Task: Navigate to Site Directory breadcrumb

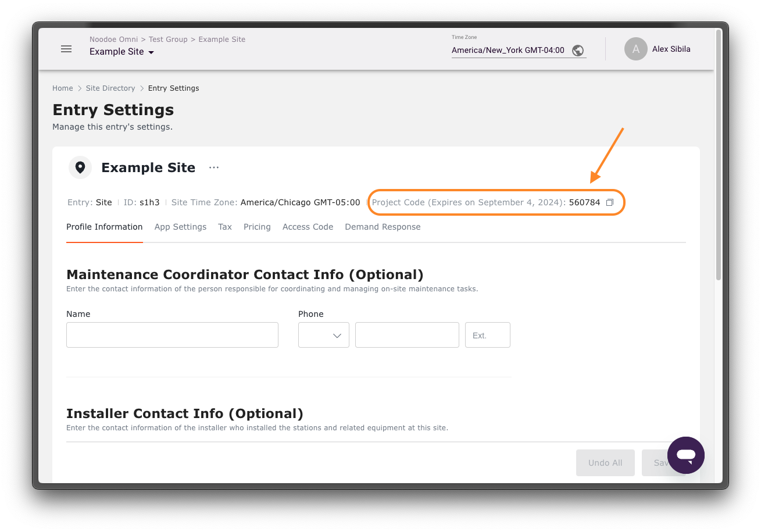Action: coord(110,88)
